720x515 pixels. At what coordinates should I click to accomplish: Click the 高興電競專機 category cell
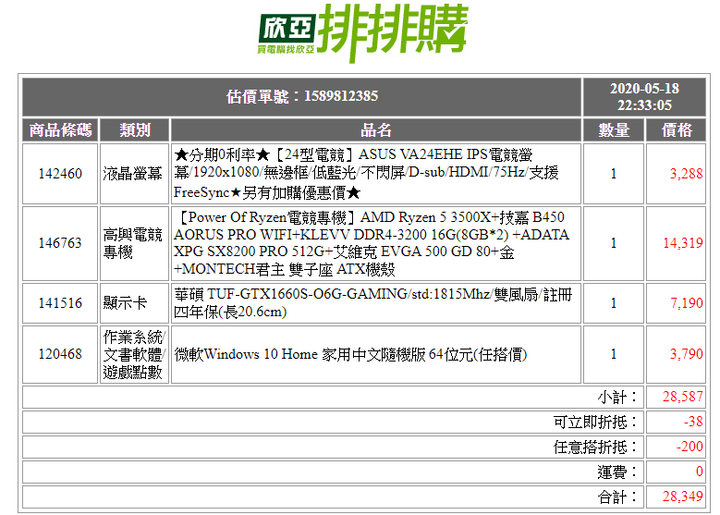tap(133, 243)
